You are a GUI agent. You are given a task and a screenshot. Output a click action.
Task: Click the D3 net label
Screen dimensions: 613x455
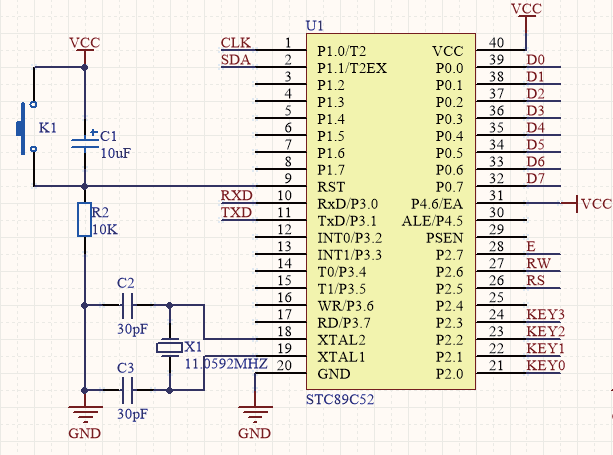[x=536, y=111]
